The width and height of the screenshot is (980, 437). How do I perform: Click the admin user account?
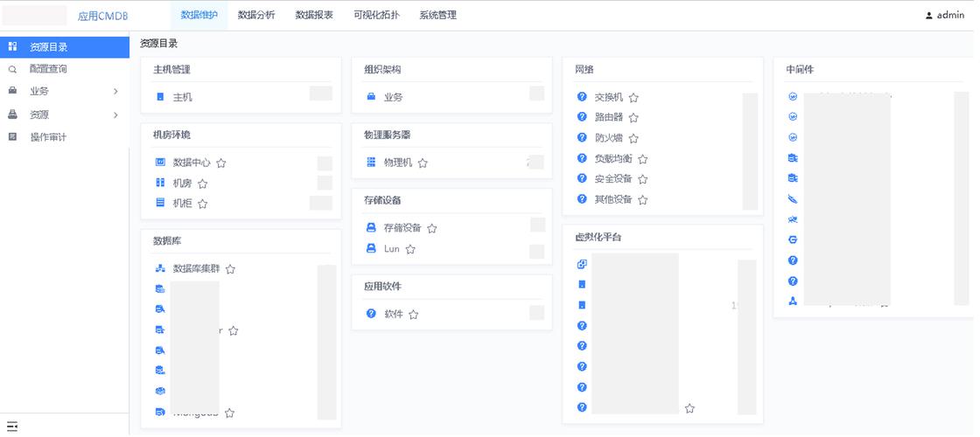945,16
